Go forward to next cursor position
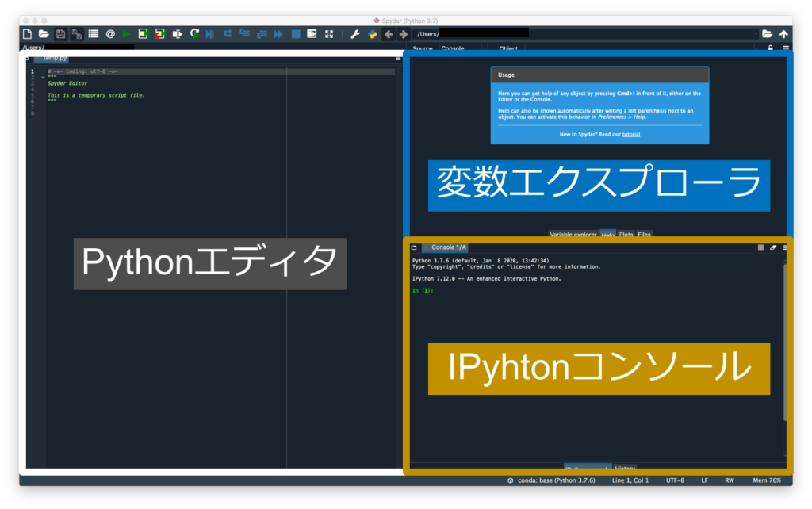This screenshot has height=509, width=812. (404, 35)
